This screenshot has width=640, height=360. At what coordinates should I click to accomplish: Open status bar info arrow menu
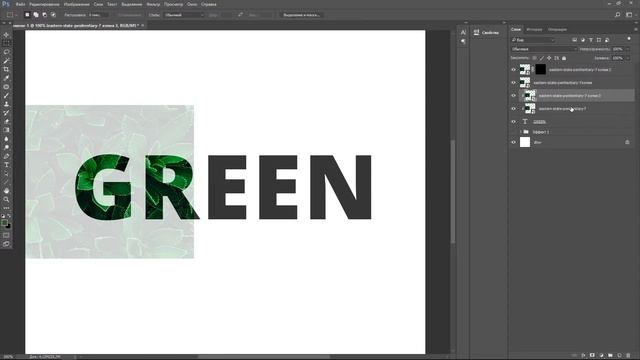(75, 357)
